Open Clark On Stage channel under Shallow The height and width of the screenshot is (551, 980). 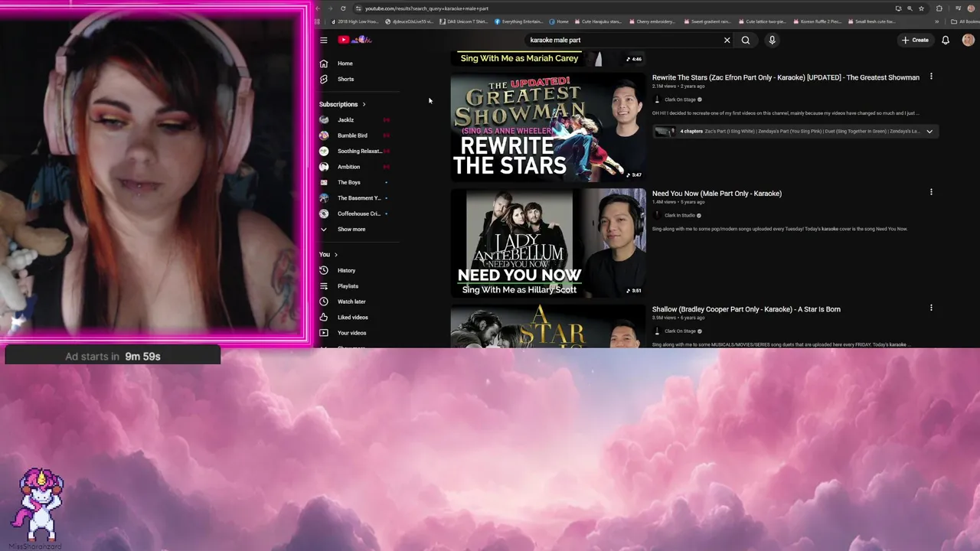(680, 331)
